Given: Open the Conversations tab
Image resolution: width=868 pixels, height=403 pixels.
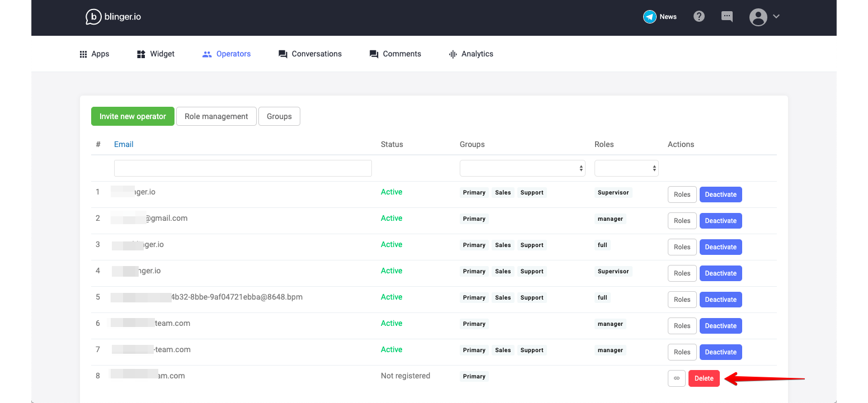Looking at the screenshot, I should click(310, 54).
